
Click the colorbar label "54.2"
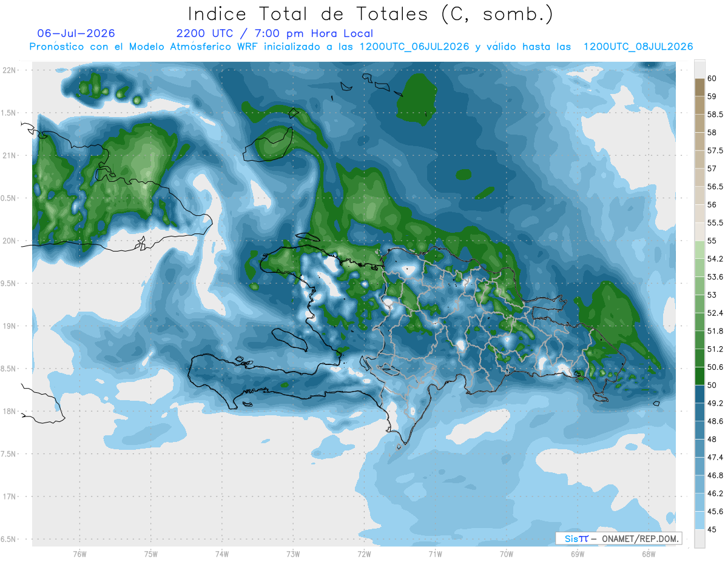pos(715,259)
